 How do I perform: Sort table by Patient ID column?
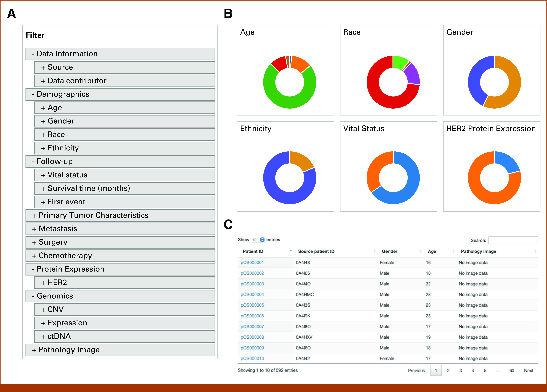tap(253, 251)
